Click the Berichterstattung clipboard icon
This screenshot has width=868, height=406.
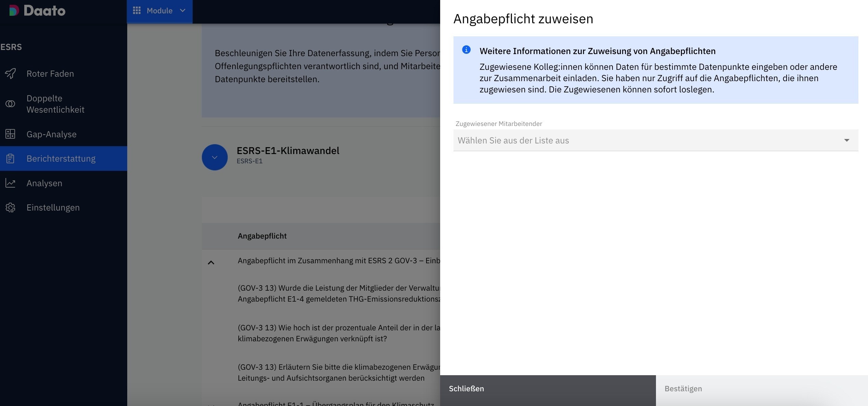(x=10, y=158)
